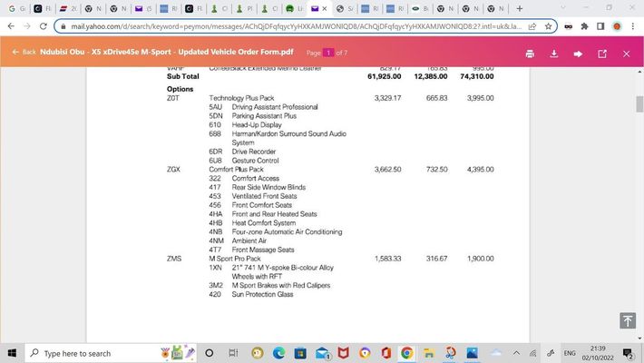Open the PDF in a new window
Screen dimensions: 644x363
coord(602,54)
